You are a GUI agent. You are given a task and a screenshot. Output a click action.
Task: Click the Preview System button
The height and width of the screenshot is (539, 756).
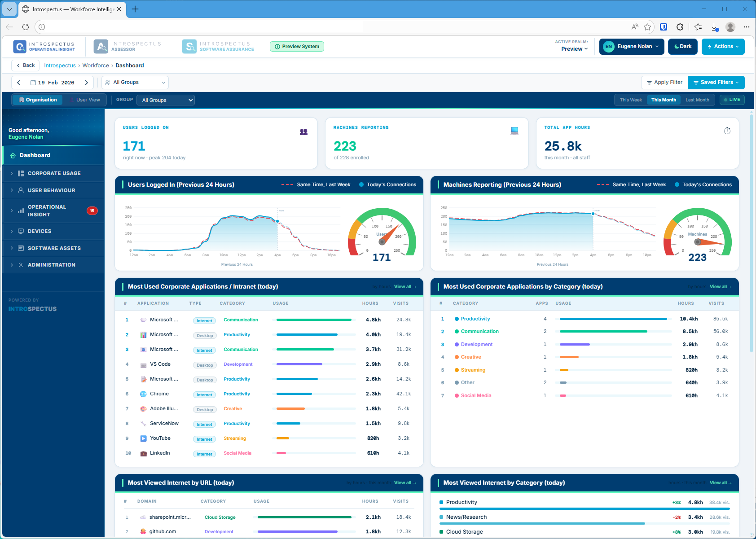297,46
